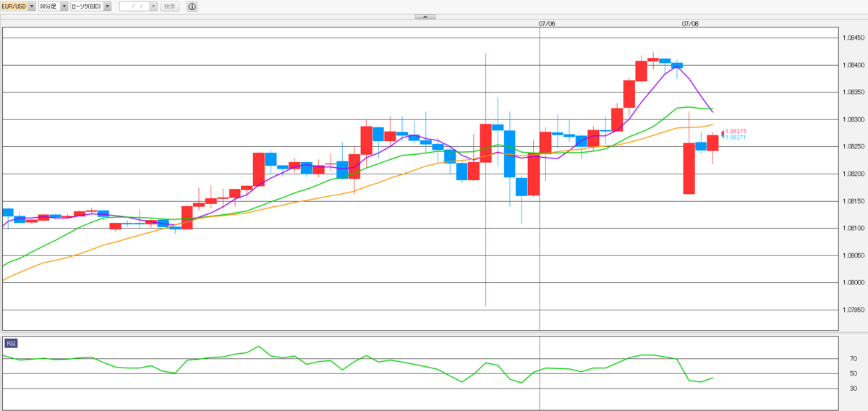Click the 検索 search button
The image size is (868, 411).
click(x=169, y=7)
